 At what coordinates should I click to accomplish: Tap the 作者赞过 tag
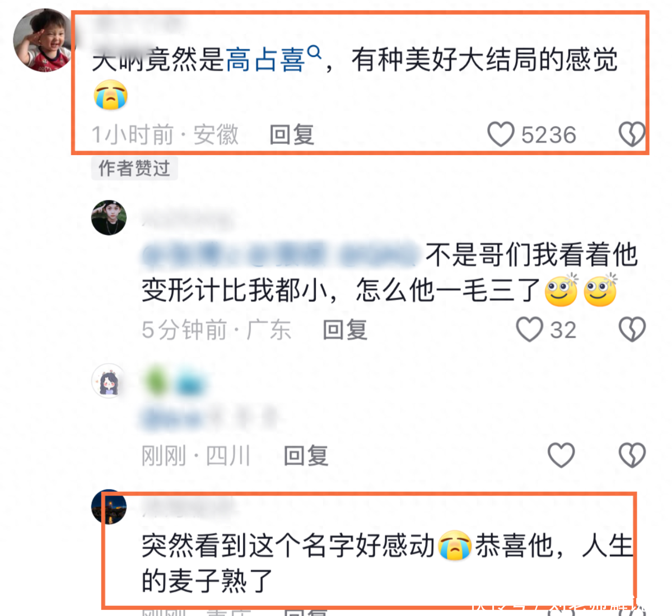click(x=134, y=168)
